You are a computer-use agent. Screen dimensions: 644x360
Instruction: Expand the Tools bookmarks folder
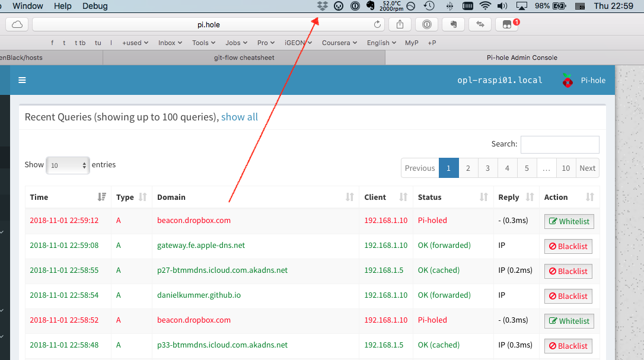(x=204, y=43)
